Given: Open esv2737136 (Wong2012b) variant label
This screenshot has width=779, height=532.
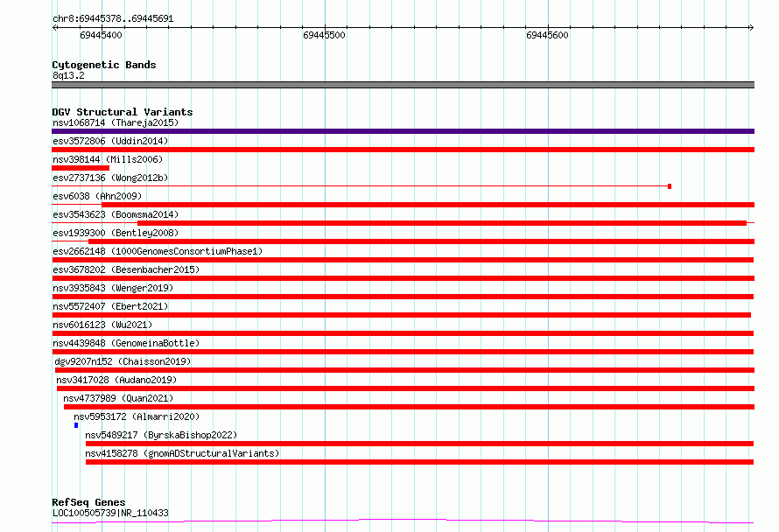Looking at the screenshot, I should click(x=110, y=178).
